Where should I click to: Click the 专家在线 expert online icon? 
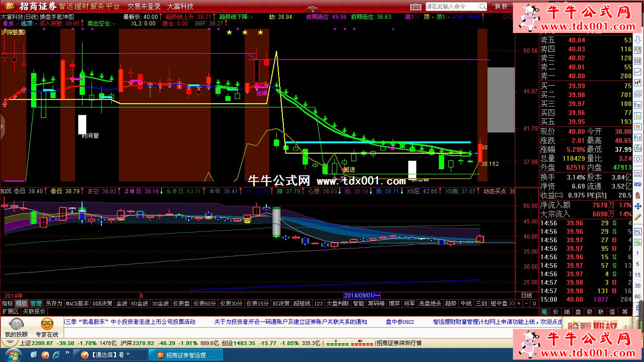47,328
